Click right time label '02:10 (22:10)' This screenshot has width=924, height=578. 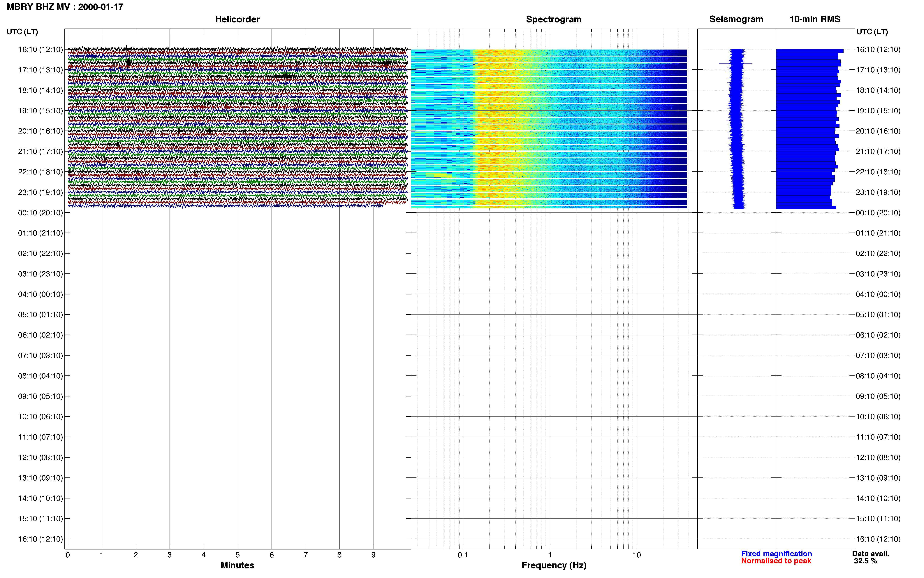[x=878, y=253]
